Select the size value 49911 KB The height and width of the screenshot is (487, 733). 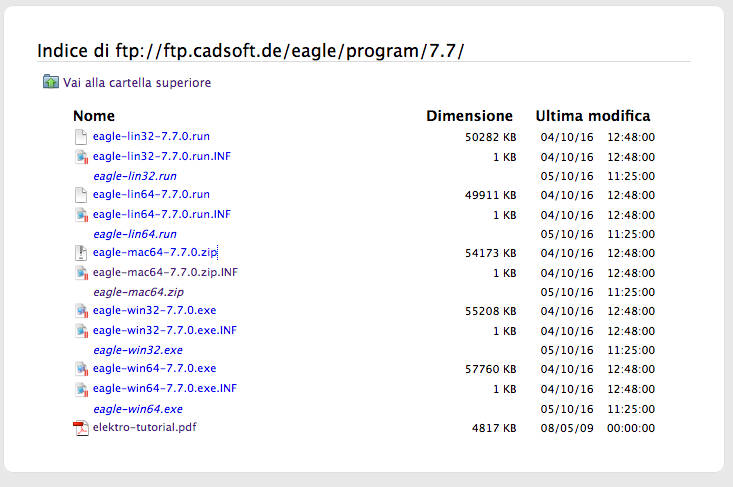(490, 195)
